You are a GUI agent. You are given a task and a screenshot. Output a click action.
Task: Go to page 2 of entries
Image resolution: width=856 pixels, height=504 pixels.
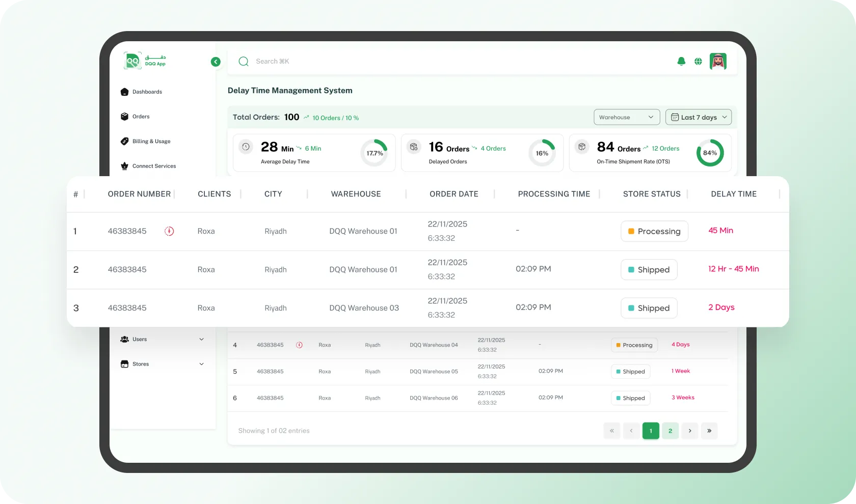[670, 431]
